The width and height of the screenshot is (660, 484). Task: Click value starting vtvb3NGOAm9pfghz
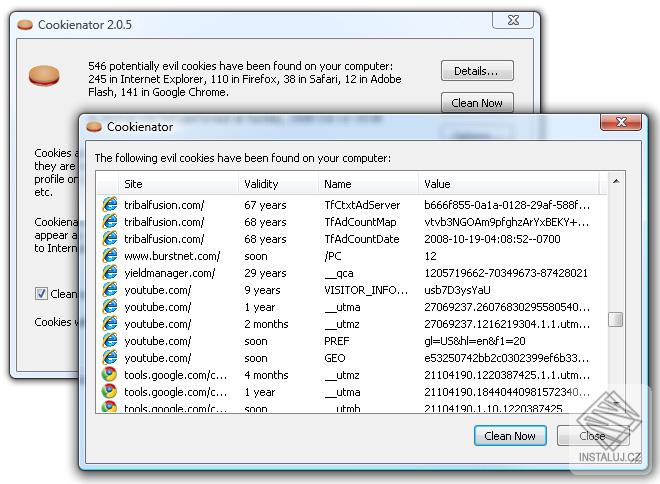click(x=507, y=222)
